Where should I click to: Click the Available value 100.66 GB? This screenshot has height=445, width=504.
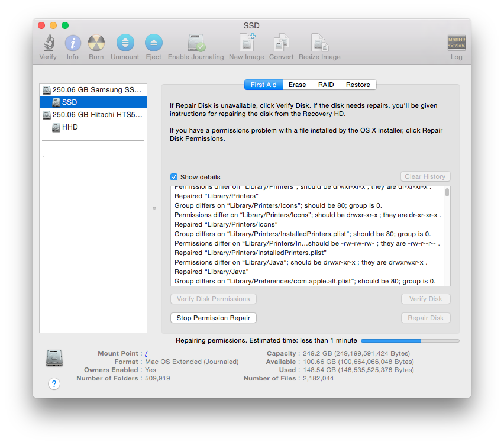click(x=358, y=362)
